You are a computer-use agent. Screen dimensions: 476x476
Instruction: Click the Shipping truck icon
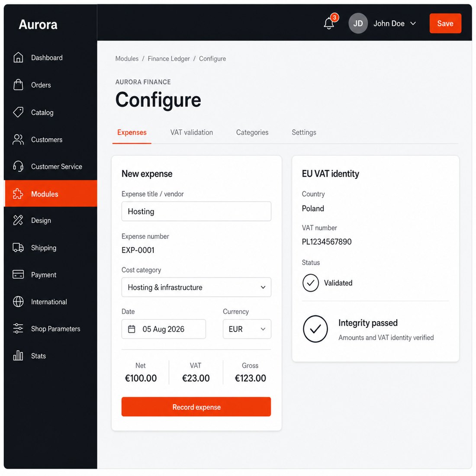(18, 248)
